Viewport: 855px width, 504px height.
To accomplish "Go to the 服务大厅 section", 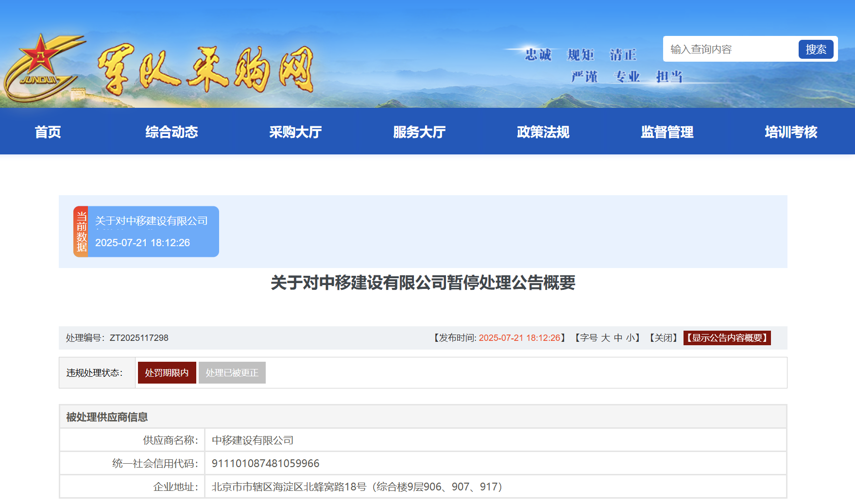I will pyautogui.click(x=419, y=132).
